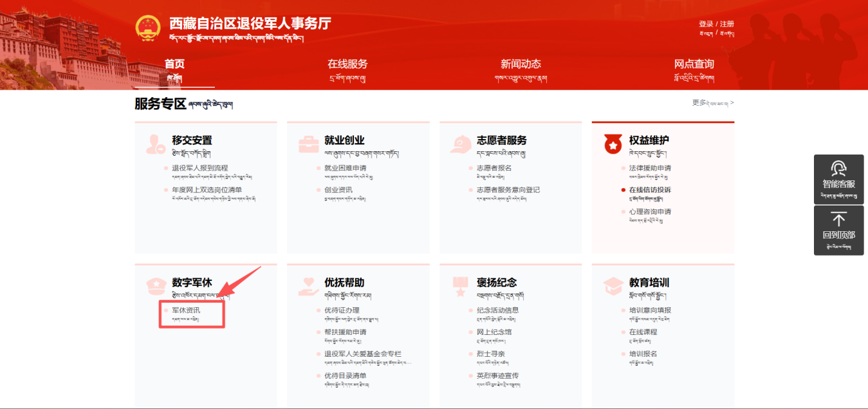Open the 新闻动态 navigation tab
This screenshot has height=409, width=868.
click(521, 64)
